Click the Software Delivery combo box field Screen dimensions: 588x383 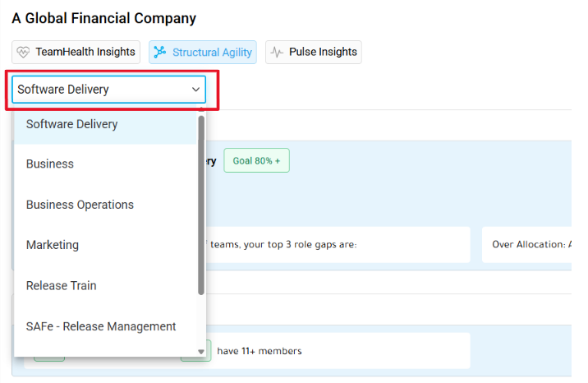108,90
